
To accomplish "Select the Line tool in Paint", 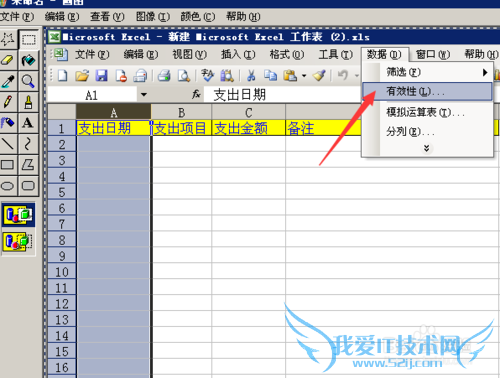I will click(8, 144).
